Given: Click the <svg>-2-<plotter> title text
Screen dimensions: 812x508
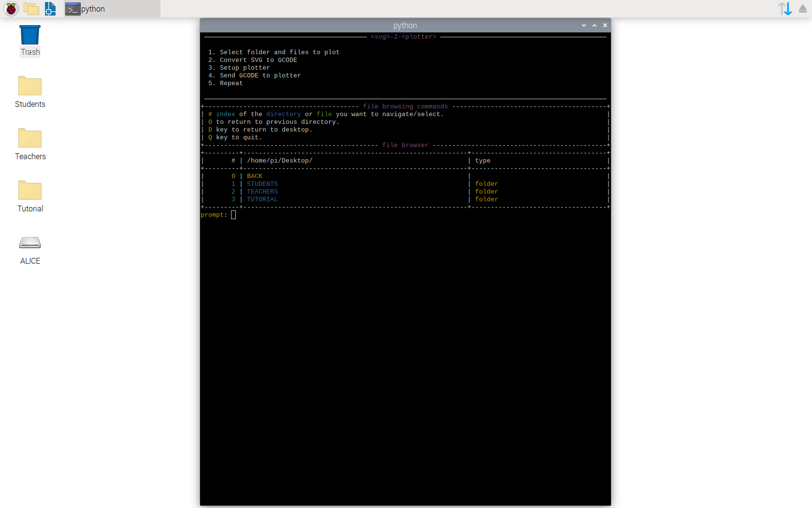Looking at the screenshot, I should [x=404, y=37].
